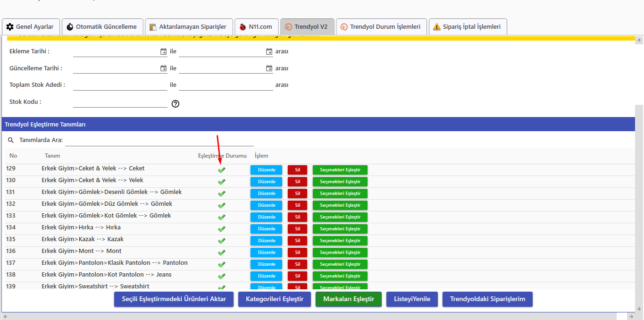Screen dimensions: 644x320
Task: Select the Trendyol V2 tab
Action: [x=307, y=27]
